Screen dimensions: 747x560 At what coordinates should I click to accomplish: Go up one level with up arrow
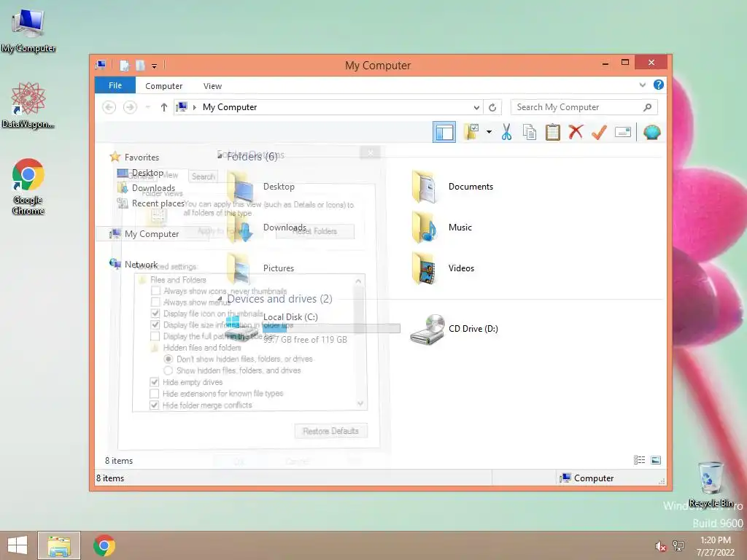click(x=164, y=107)
